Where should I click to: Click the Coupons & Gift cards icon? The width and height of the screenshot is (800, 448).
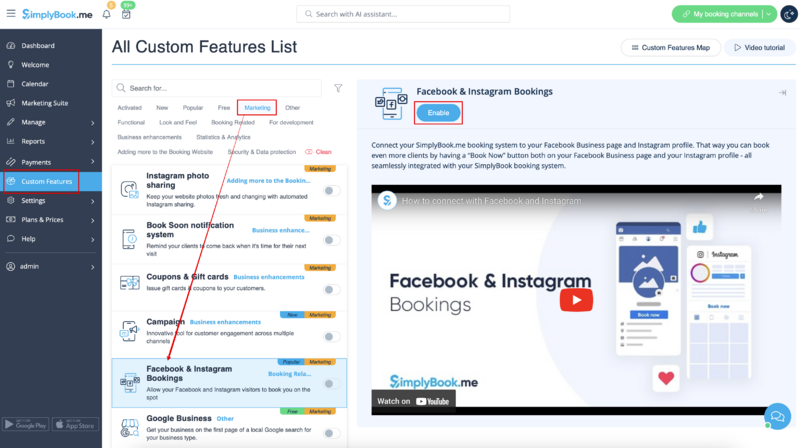click(130, 282)
